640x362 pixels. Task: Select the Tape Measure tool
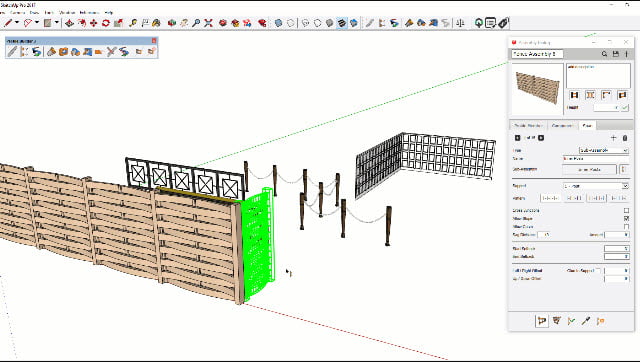[x=133, y=23]
